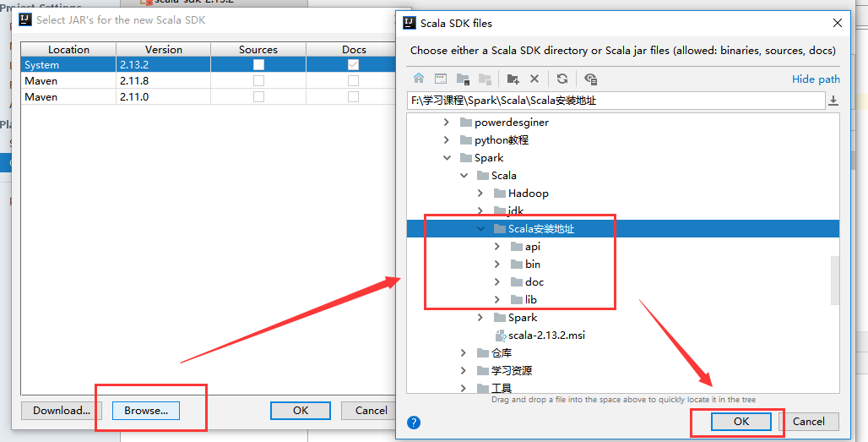Click the Delete (X) toolbar icon
The image size is (868, 442).
(x=534, y=79)
